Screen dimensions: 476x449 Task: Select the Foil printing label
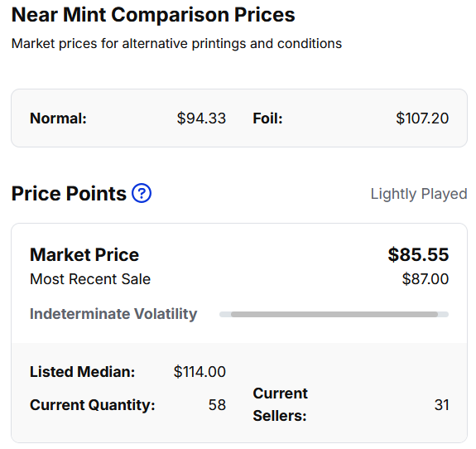tap(267, 118)
